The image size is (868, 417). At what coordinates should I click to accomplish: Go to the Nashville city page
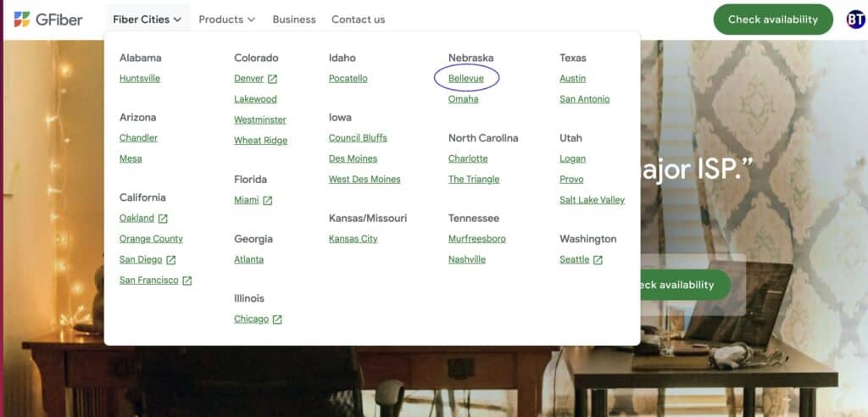(467, 259)
